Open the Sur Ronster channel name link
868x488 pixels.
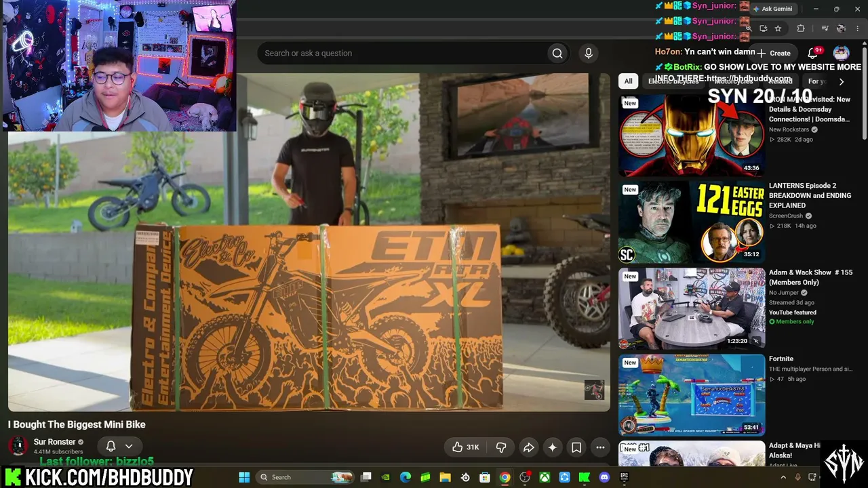coord(55,442)
